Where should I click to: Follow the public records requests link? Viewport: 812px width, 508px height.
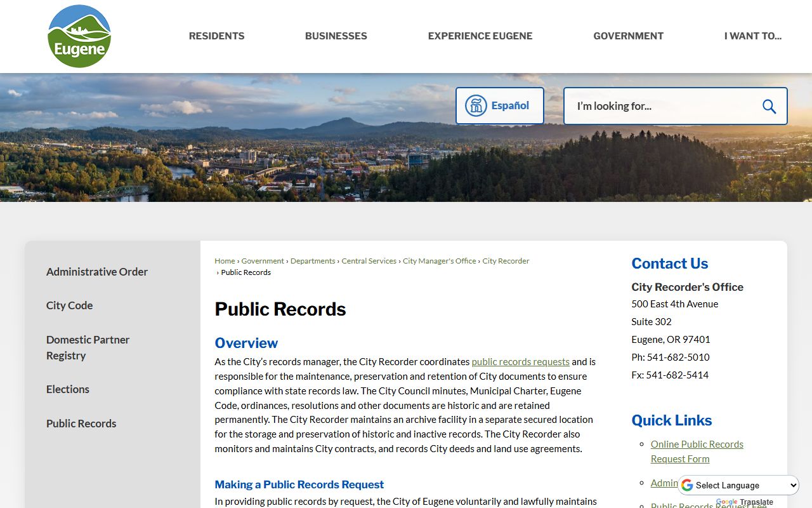(x=520, y=362)
